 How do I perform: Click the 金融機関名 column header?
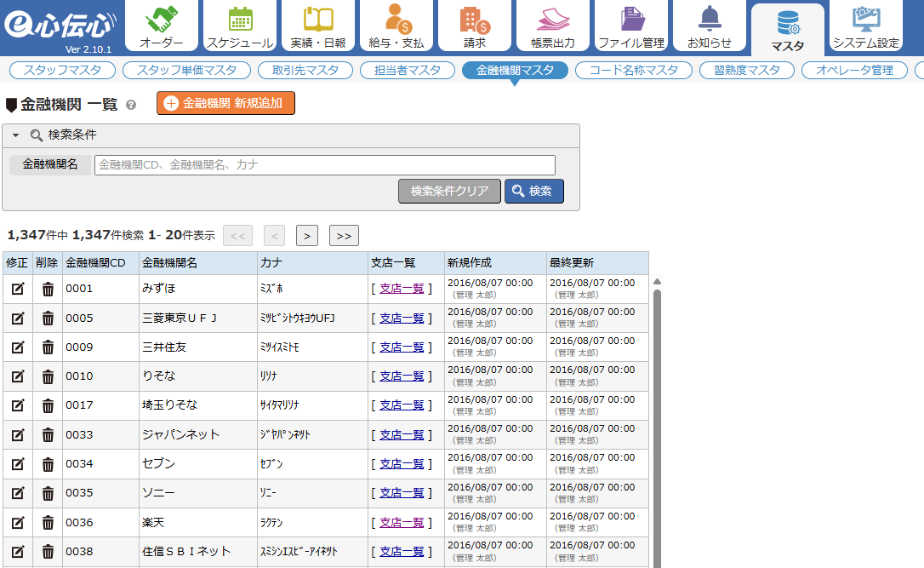point(198,263)
